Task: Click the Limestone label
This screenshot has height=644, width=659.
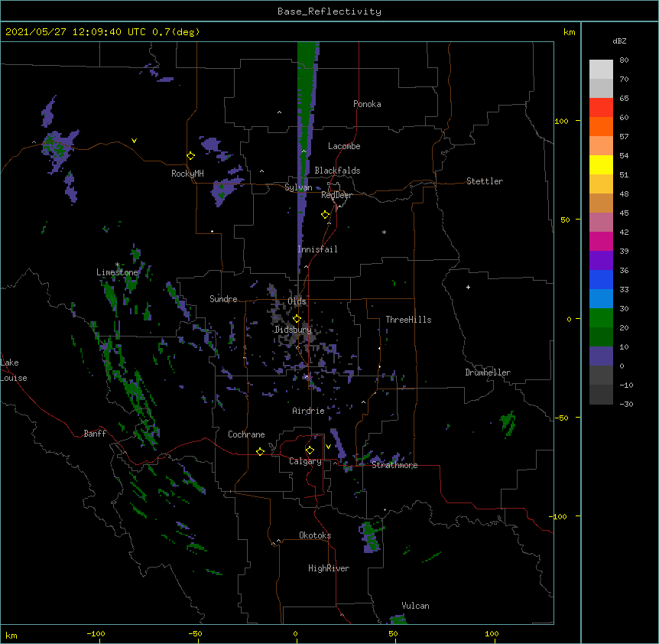Action: [117, 272]
